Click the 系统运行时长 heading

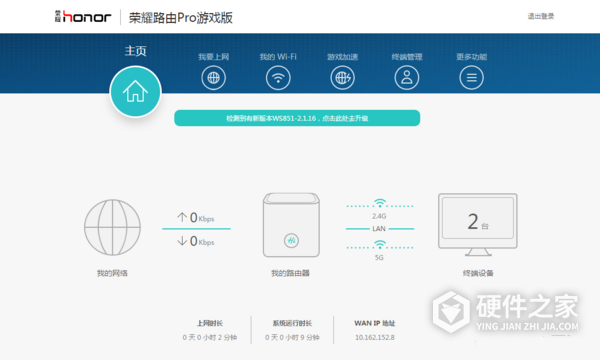click(292, 323)
